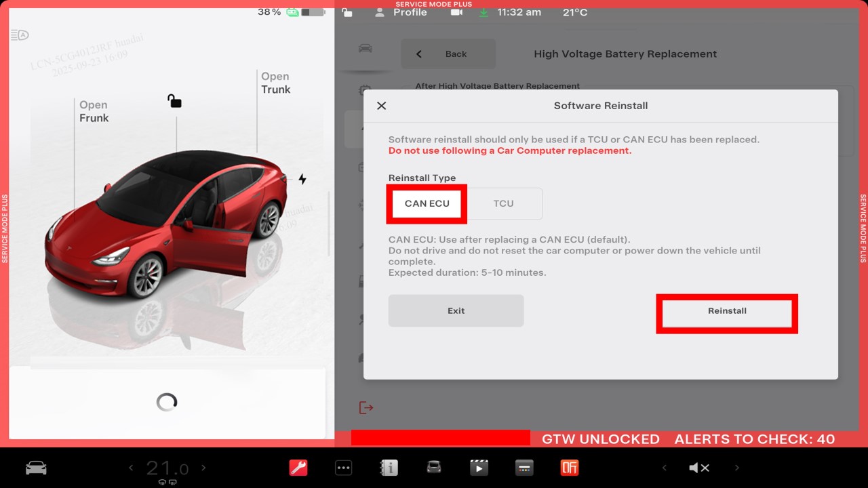The image size is (868, 488).
Task: Unmute the volume speaker icon
Action: [x=699, y=468]
